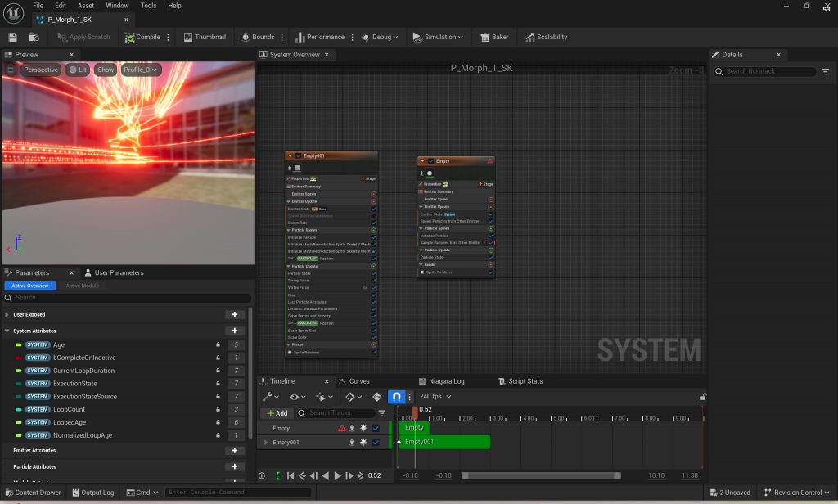838x504 pixels.
Task: Open the Cmd dropdown in the status bar
Action: (x=142, y=493)
